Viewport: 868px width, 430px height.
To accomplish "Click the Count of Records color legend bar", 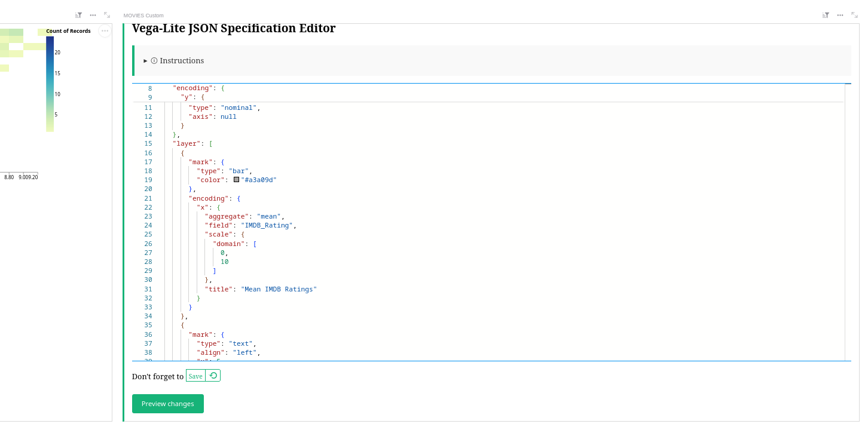I will coord(50,84).
